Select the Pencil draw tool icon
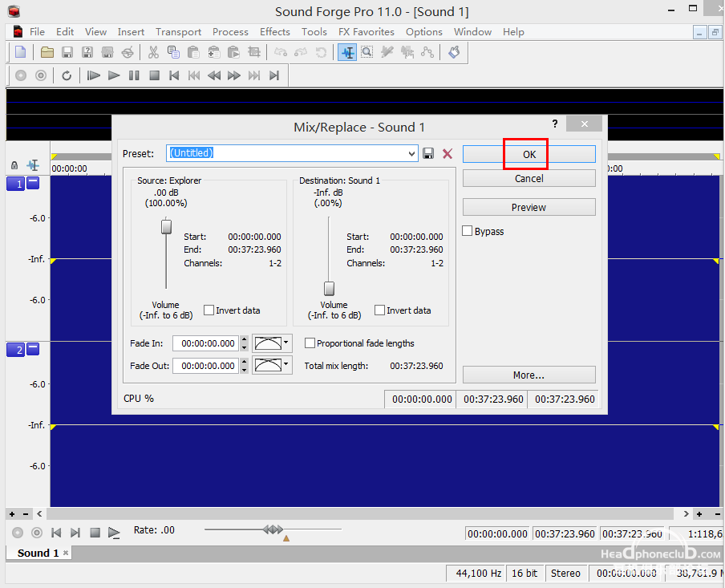Image resolution: width=725 pixels, height=588 pixels. coord(387,52)
